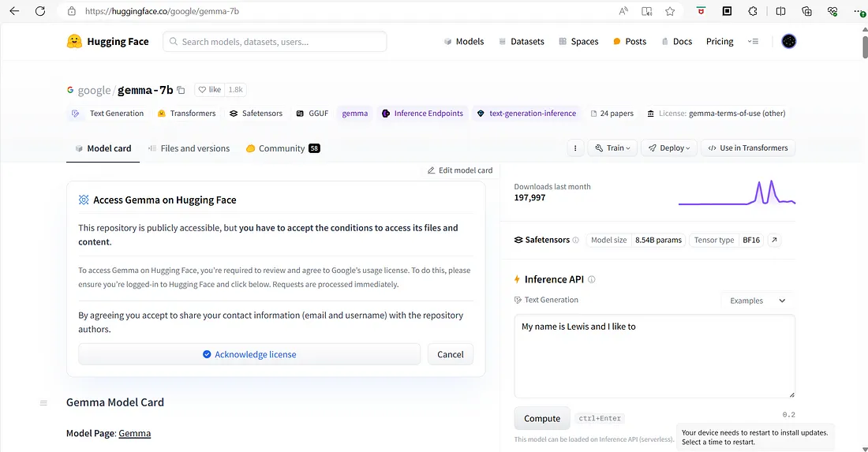Click the site lock icon in address bar
This screenshot has height=452, width=868.
point(71,11)
